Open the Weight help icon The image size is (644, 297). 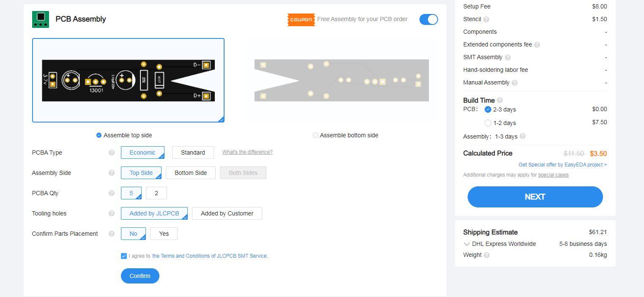[x=487, y=255]
